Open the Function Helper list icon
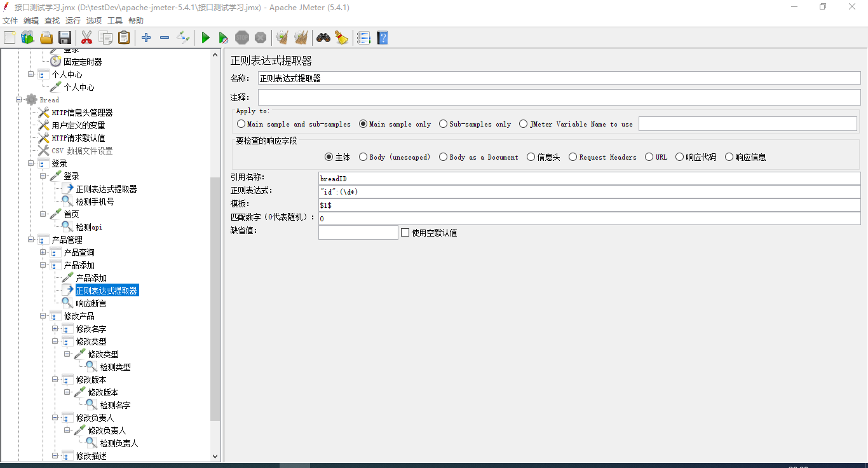Screen dimensions: 868x468 363,38
